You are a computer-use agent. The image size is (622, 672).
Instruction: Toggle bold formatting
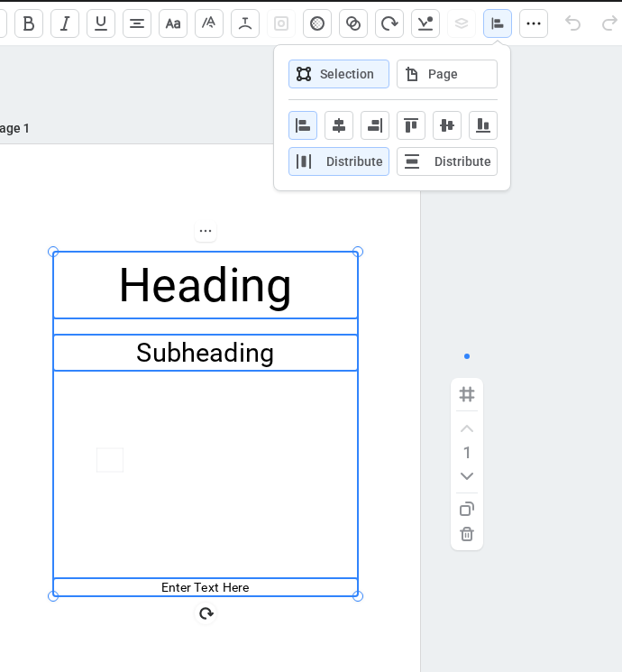tap(29, 23)
